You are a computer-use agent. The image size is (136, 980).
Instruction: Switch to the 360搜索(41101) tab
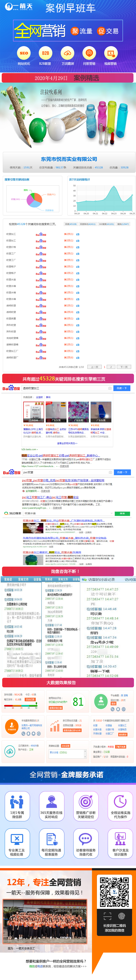[106, 224]
